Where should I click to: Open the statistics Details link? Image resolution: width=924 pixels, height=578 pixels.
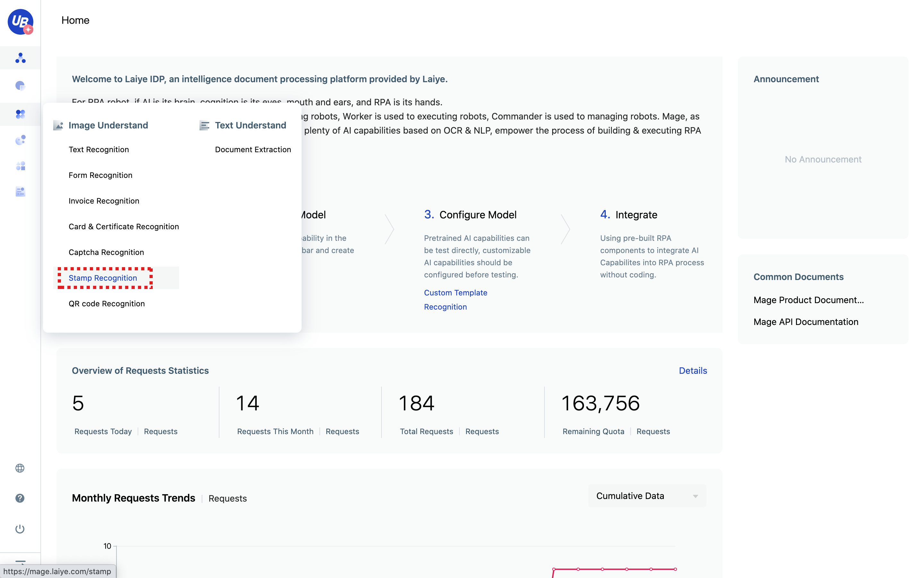tap(693, 371)
